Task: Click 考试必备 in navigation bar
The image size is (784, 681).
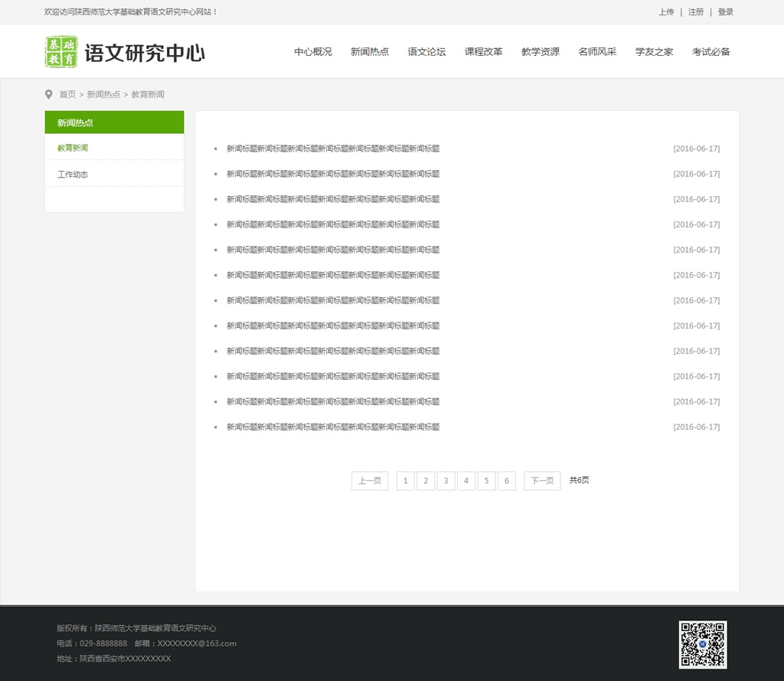Action: (x=711, y=52)
